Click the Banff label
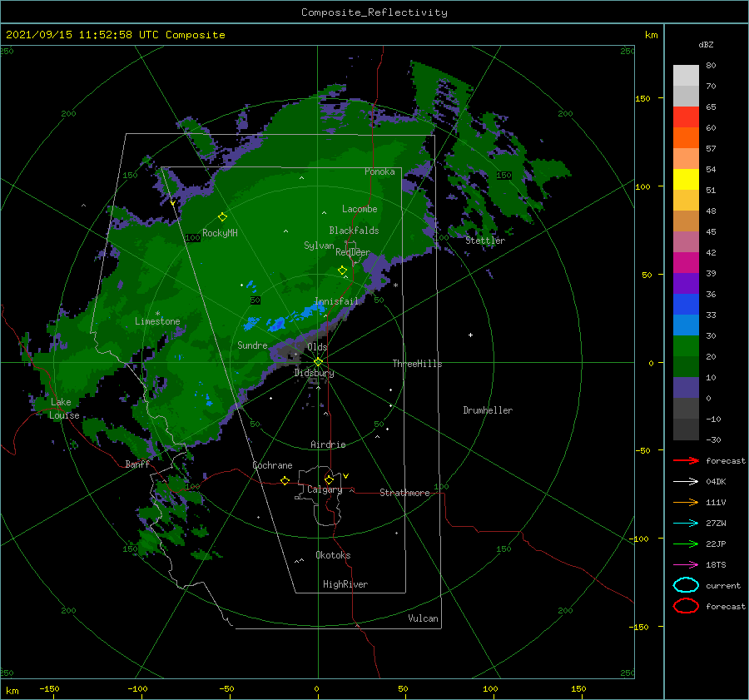749x700 pixels. [x=137, y=464]
